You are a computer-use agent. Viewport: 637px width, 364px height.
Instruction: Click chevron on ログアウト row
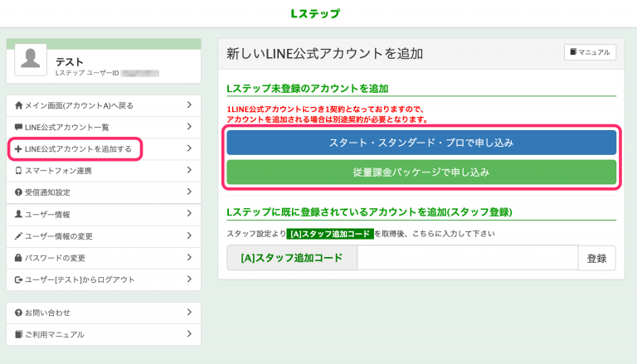(189, 279)
